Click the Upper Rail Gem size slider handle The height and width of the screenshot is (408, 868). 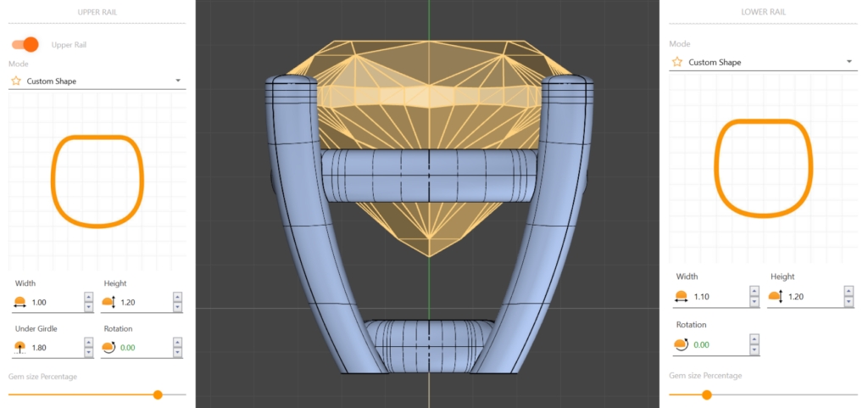(158, 394)
